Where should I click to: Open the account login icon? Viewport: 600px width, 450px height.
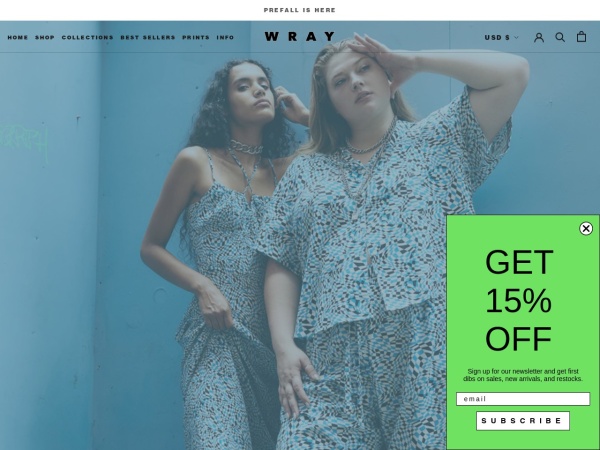coord(539,37)
